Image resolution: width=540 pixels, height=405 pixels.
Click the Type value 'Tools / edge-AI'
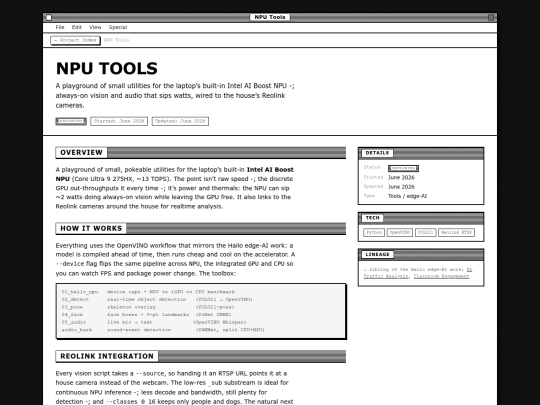[x=407, y=196]
